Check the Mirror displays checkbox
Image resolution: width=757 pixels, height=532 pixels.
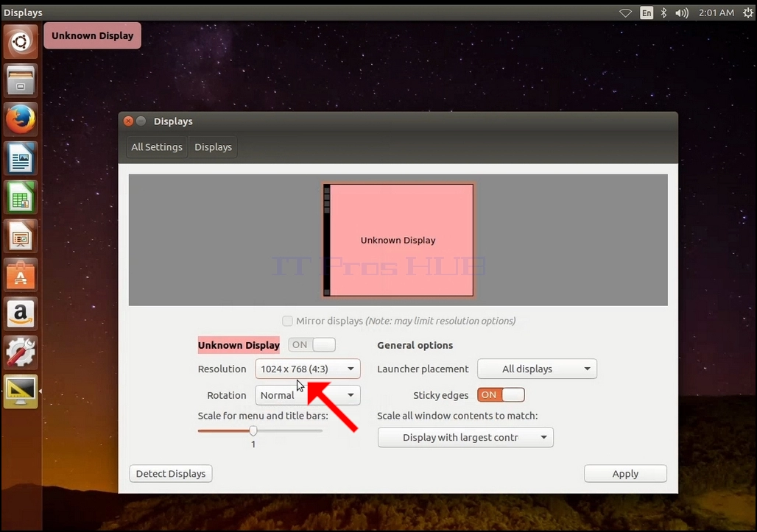(x=287, y=322)
